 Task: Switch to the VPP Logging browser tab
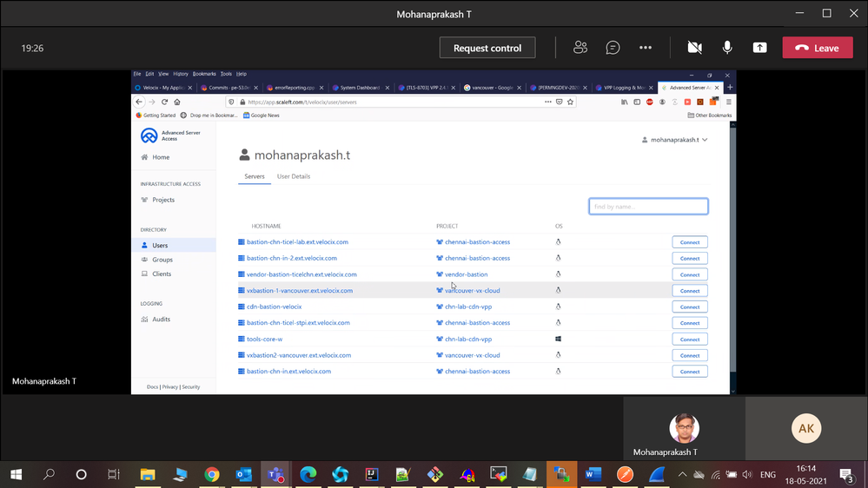(625, 88)
